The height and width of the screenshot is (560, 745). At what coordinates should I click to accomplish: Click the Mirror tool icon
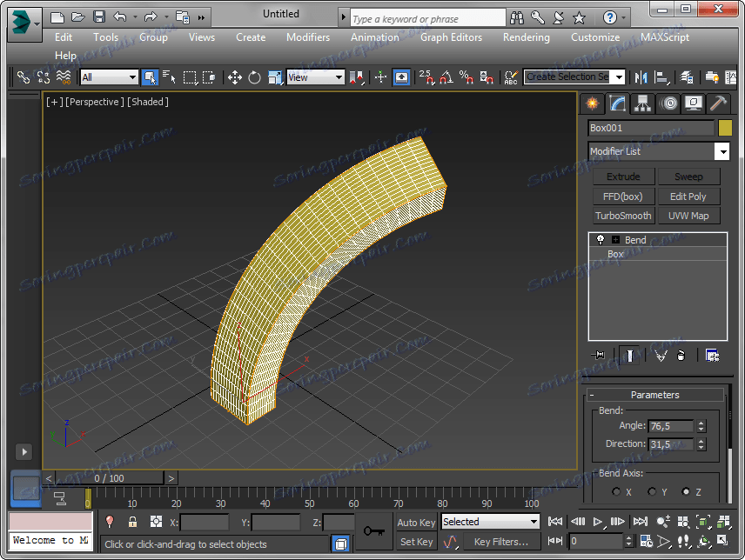pyautogui.click(x=641, y=77)
